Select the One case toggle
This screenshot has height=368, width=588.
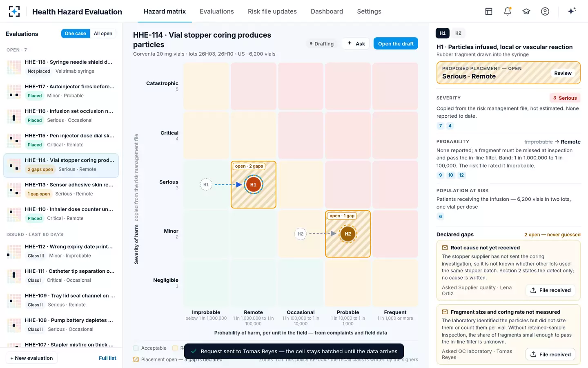pyautogui.click(x=75, y=34)
